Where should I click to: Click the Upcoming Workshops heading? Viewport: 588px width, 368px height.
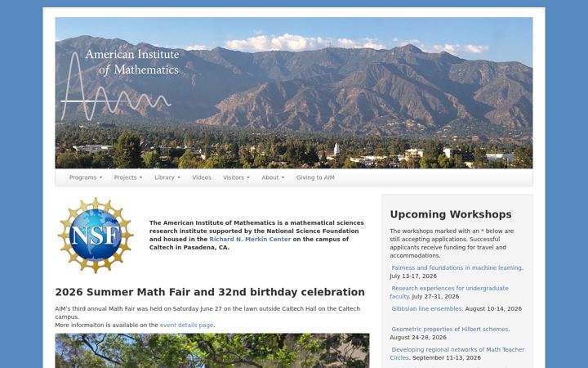(451, 214)
